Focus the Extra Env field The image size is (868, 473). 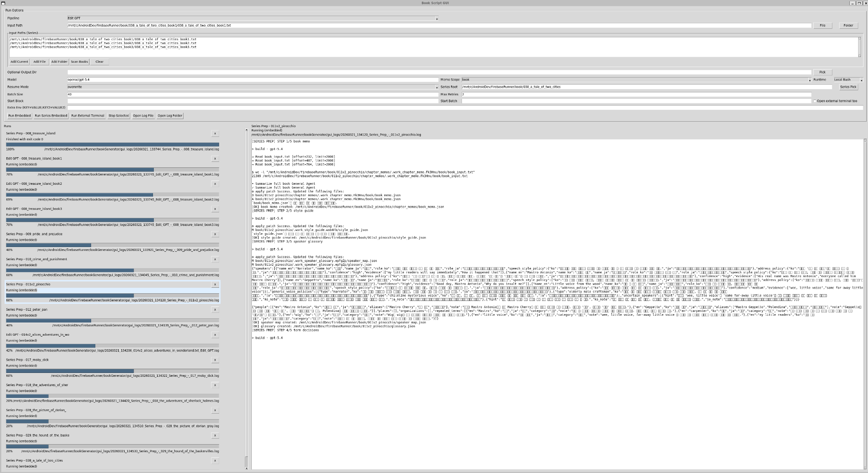point(465,108)
